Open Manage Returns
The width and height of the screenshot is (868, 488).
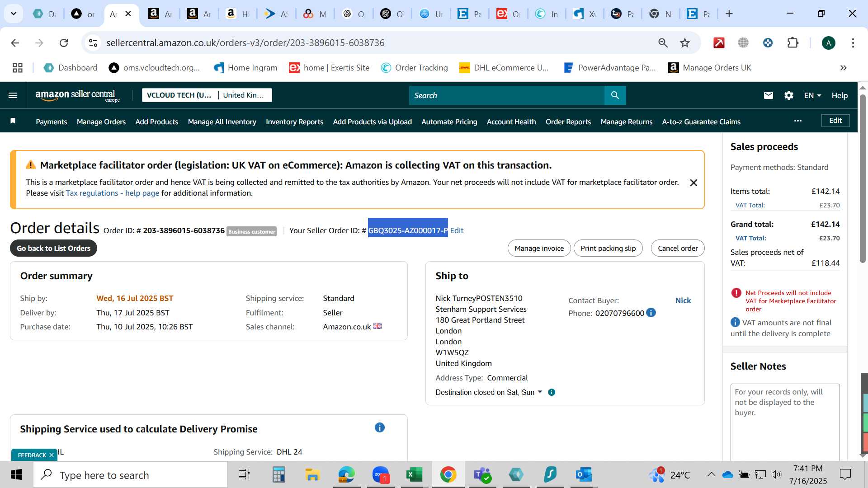tap(627, 122)
